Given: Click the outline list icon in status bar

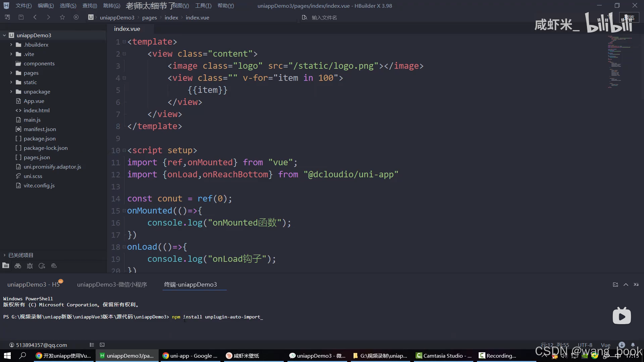Looking at the screenshot, I should (x=92, y=345).
